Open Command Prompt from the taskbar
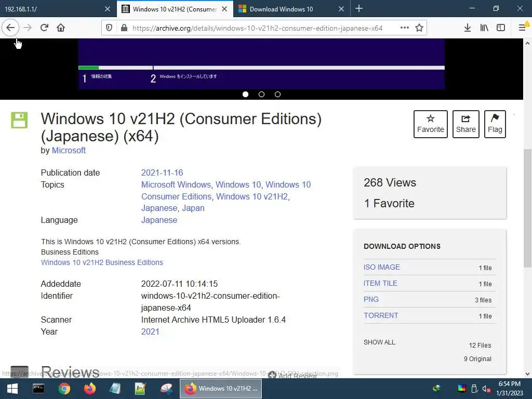Image resolution: width=532 pixels, height=399 pixels. click(x=38, y=389)
